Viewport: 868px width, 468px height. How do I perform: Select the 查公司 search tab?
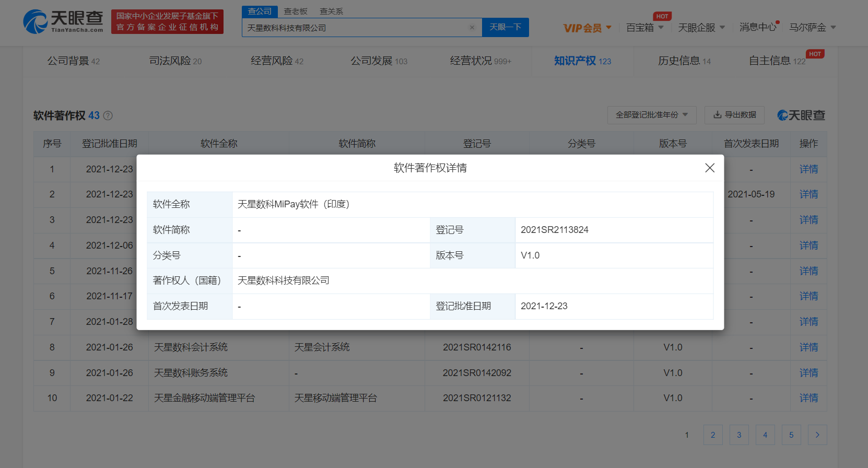(260, 11)
